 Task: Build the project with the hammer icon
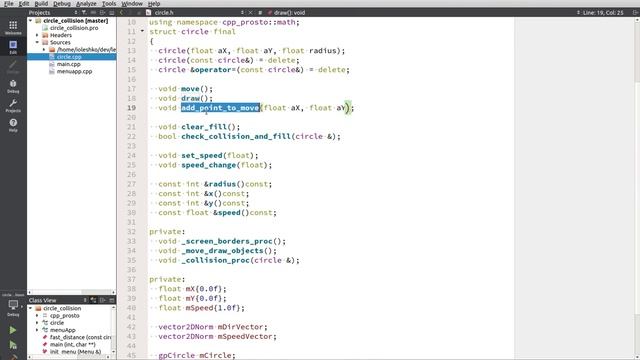coord(13,357)
